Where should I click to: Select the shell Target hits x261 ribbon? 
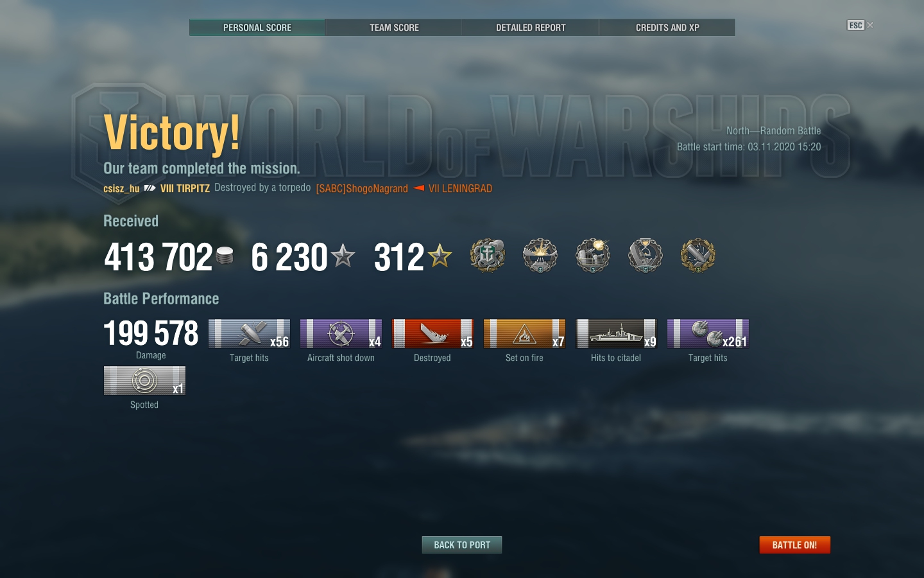click(x=708, y=334)
